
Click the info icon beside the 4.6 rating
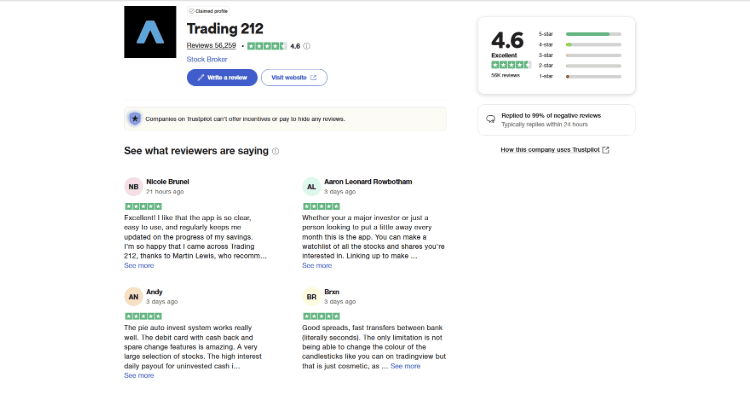pyautogui.click(x=307, y=46)
